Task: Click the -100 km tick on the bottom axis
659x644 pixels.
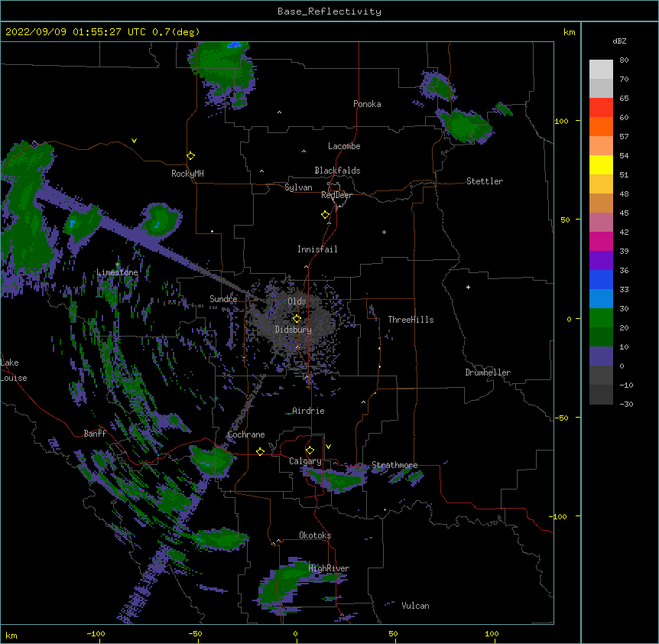Action: tap(96, 633)
